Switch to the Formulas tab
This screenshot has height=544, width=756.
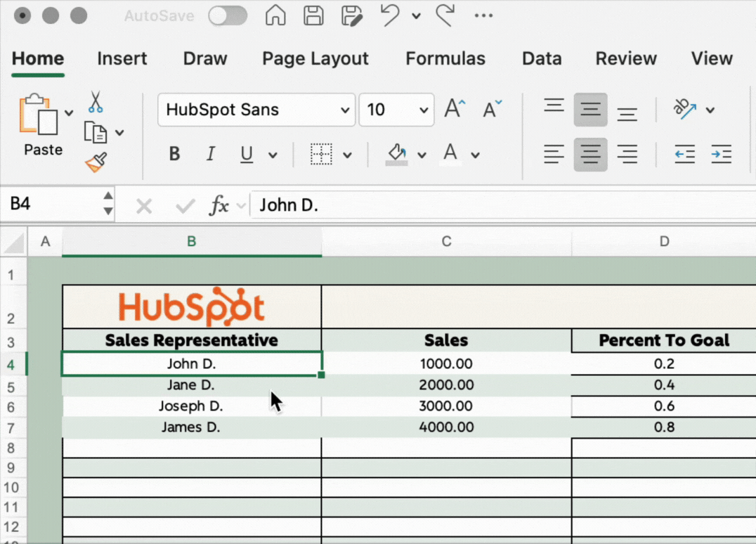pyautogui.click(x=445, y=58)
